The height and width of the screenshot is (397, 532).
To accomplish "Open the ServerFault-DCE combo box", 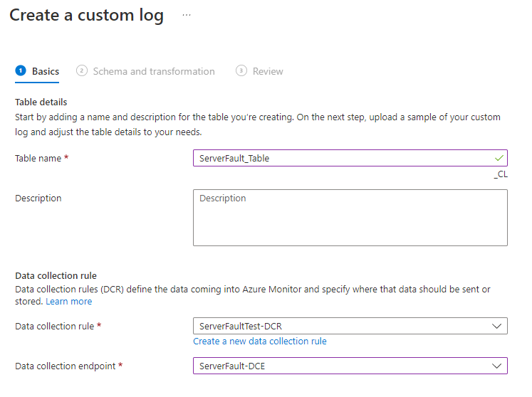I will (x=342, y=366).
